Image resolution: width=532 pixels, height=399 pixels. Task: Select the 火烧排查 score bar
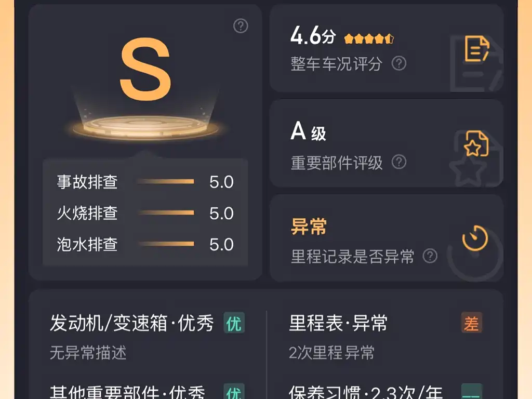pos(166,213)
